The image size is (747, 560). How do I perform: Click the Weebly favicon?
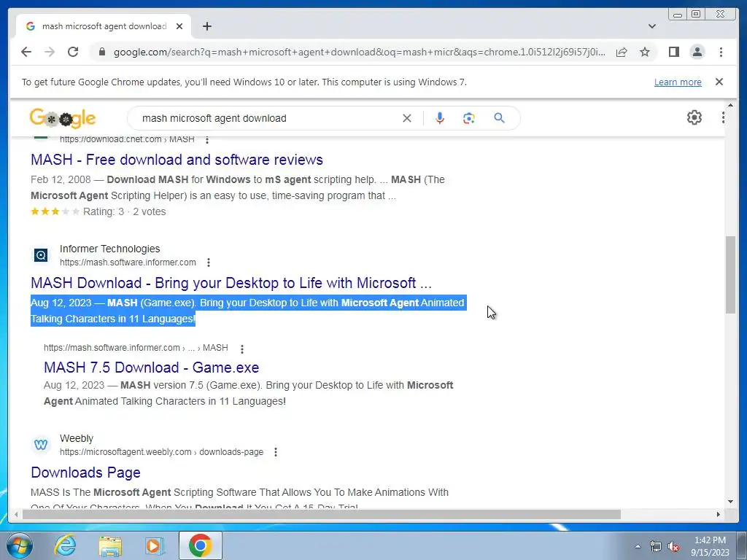point(41,445)
